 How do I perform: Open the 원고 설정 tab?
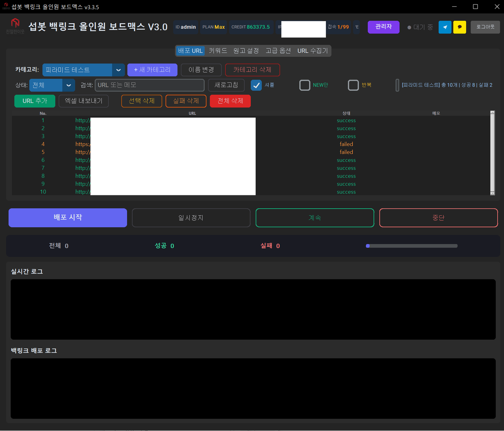pyautogui.click(x=246, y=51)
